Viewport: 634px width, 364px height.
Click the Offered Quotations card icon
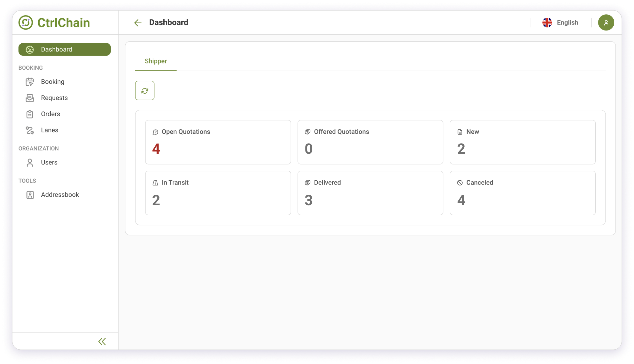pos(308,132)
